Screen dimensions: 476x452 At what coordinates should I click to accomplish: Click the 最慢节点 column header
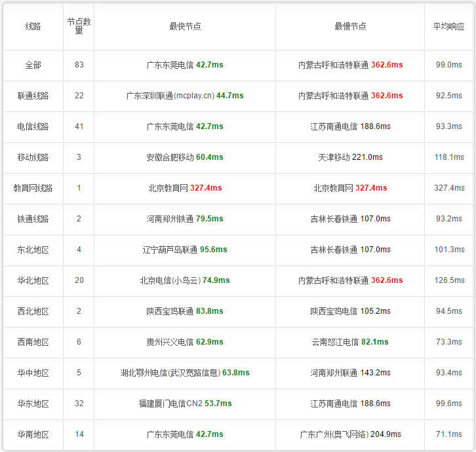point(350,27)
